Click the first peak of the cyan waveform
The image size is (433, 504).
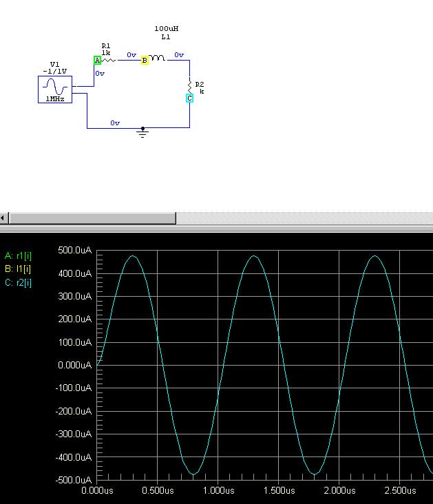click(133, 257)
